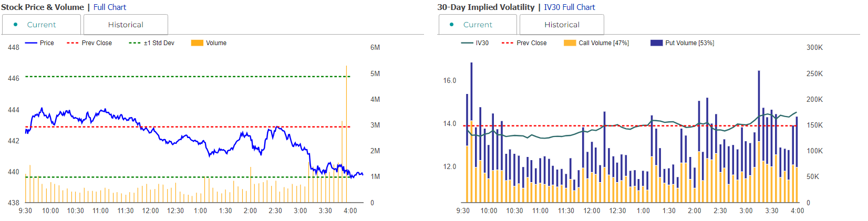Switch to Historical tab in Implied Volatility chart
Image resolution: width=868 pixels, height=221 pixels.
[x=562, y=25]
